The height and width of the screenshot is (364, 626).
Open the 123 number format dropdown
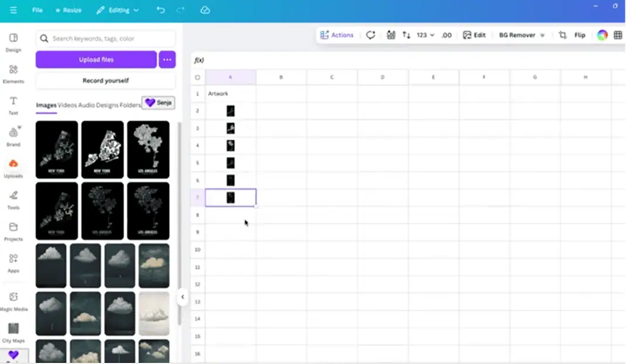426,35
